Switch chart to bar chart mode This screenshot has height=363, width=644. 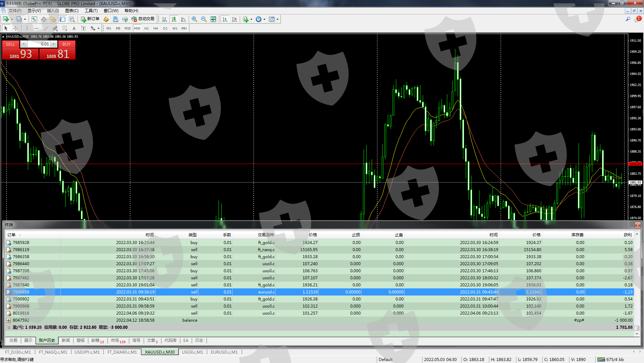coord(164,19)
